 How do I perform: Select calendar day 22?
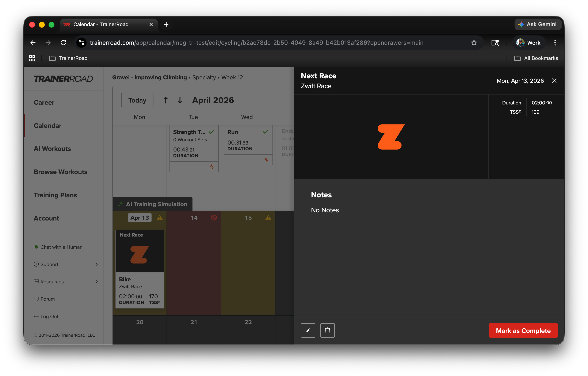pos(248,322)
